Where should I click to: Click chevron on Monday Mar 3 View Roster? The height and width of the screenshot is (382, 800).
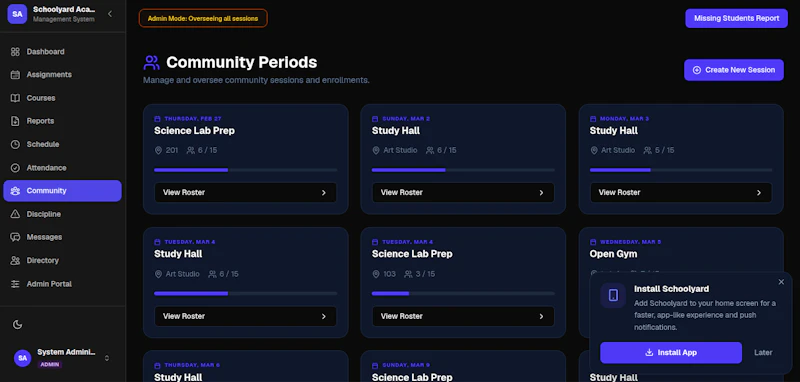click(759, 193)
